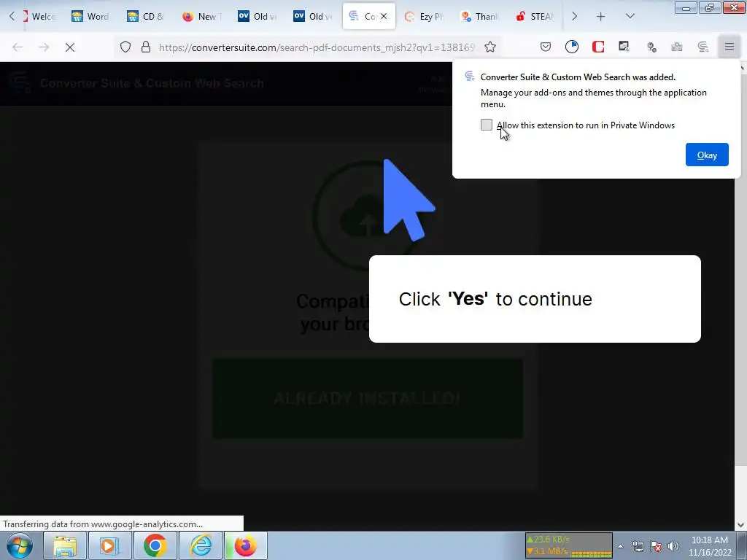Open the Firefox application menu

[x=729, y=47]
